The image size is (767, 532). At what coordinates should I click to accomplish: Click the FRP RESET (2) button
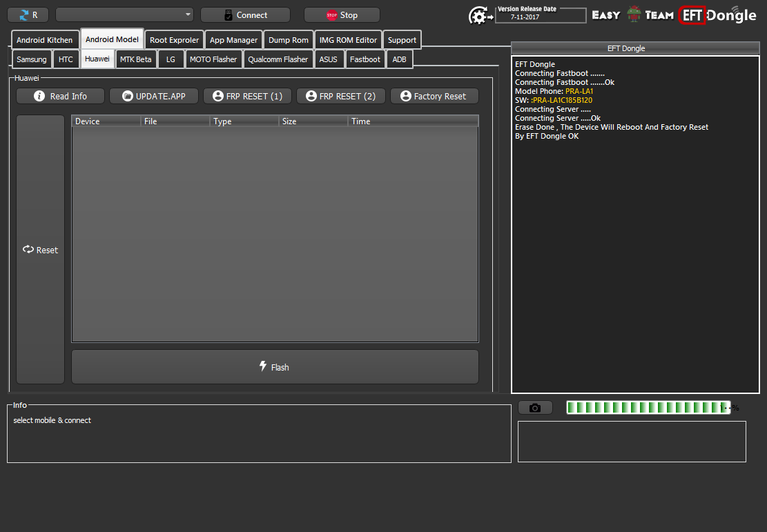[x=341, y=97]
